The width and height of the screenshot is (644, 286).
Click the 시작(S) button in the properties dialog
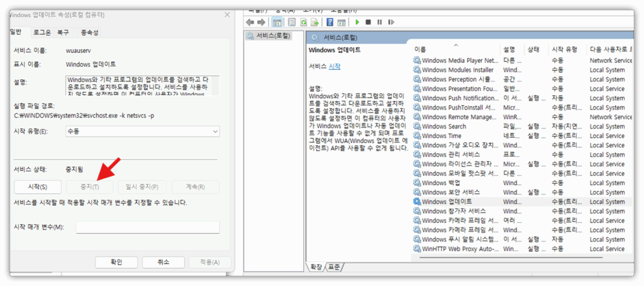pos(37,187)
